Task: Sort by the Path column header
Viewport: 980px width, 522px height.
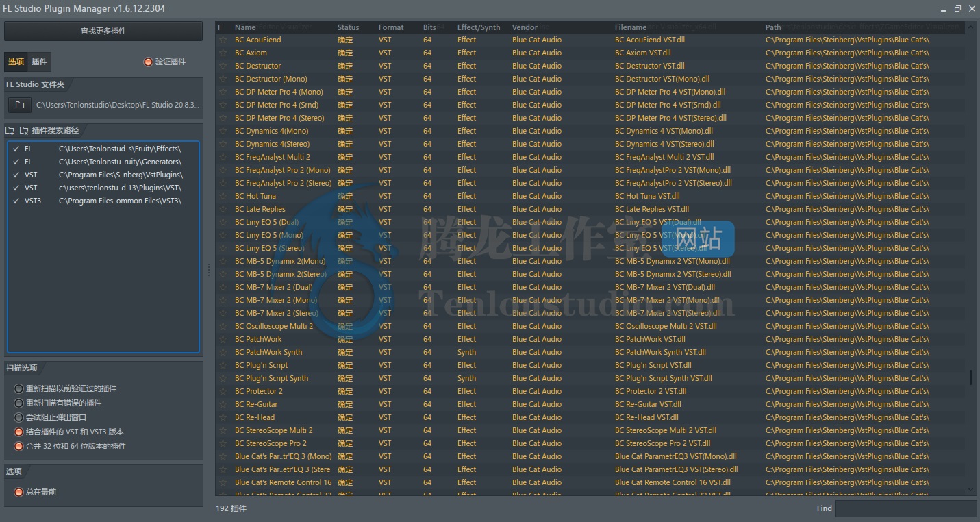Action: 773,27
